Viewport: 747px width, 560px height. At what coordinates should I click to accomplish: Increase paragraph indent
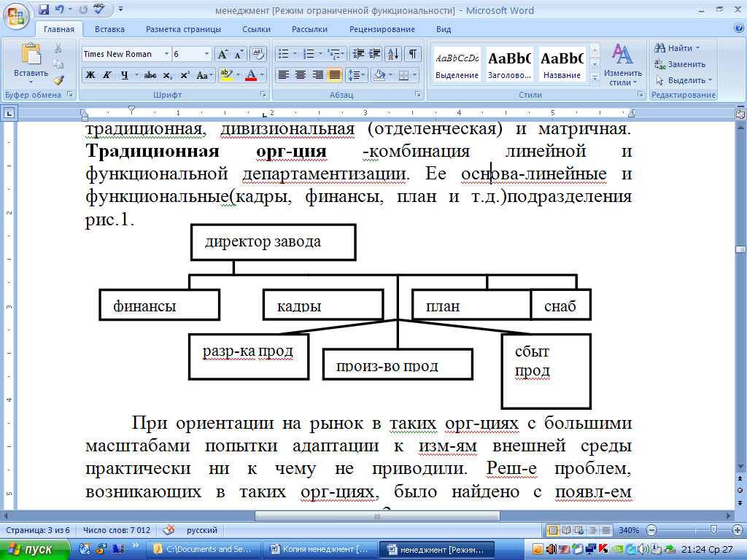point(375,54)
